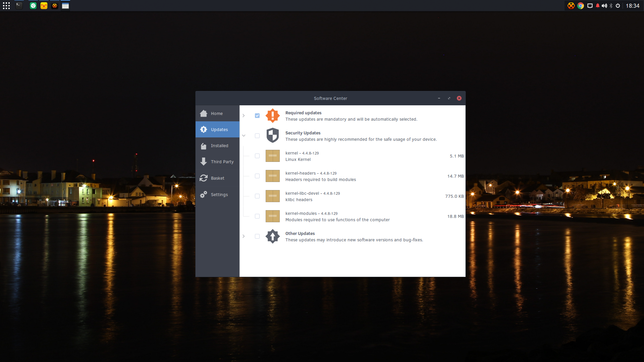Click the kernel-headers package icon
Screen dimensions: 644x362
(x=273, y=176)
